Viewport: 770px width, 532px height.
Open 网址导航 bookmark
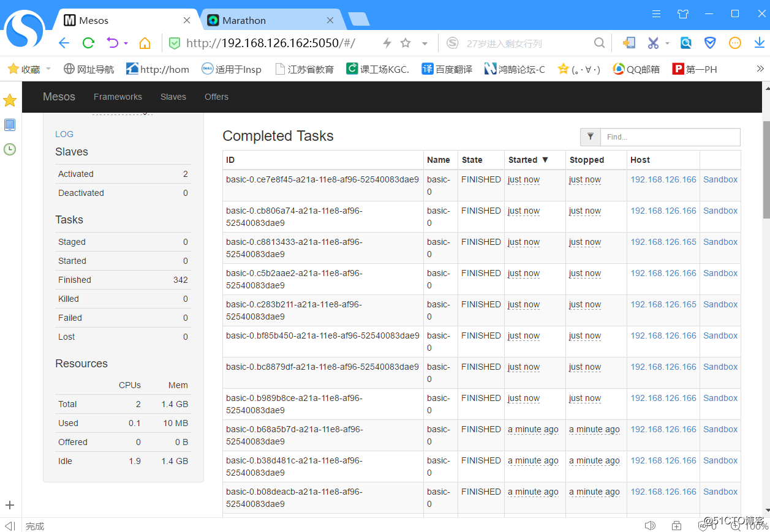(x=89, y=69)
